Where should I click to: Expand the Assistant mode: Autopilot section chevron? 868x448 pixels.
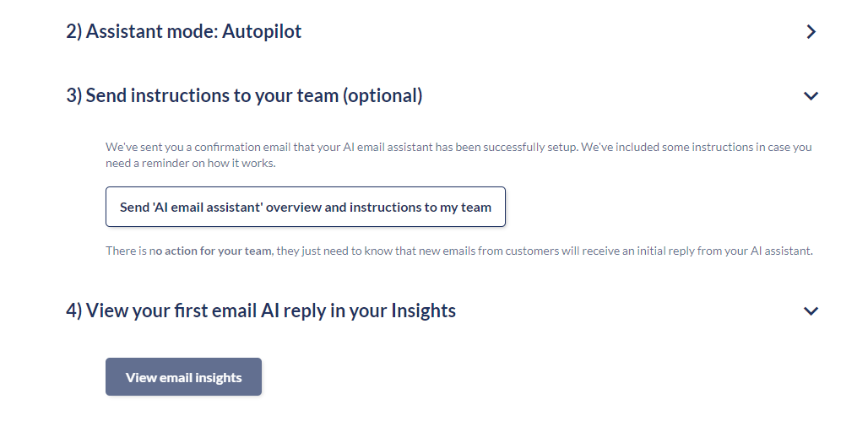click(x=811, y=32)
